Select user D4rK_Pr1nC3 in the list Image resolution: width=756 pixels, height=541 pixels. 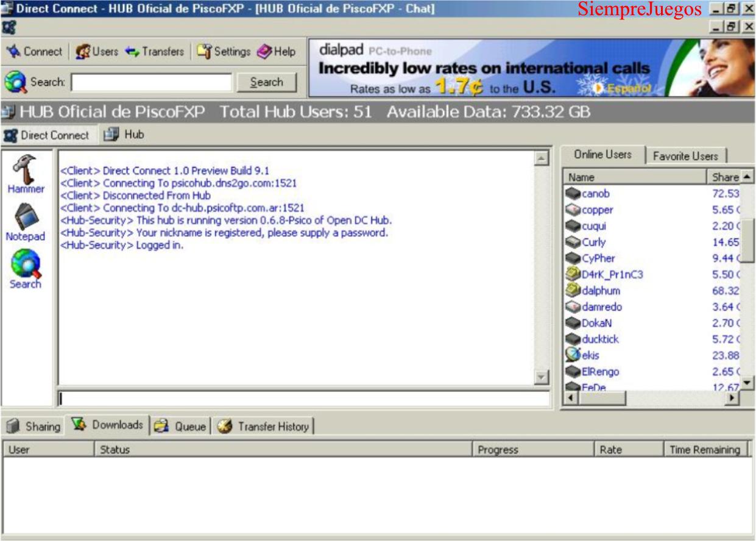point(612,275)
